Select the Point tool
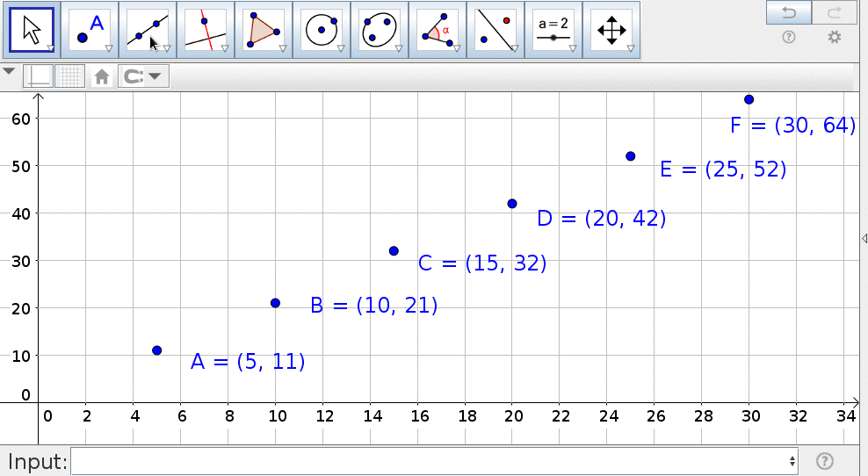 point(90,29)
